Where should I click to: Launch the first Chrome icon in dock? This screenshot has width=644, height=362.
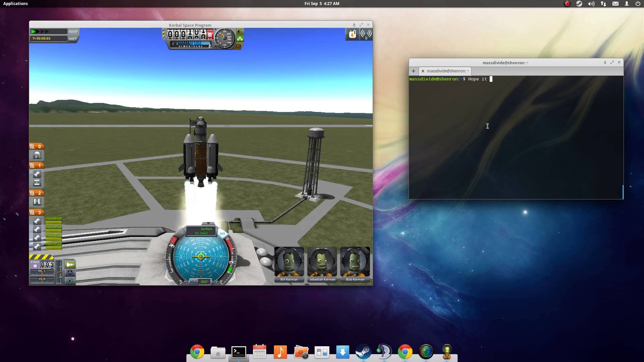coord(197,352)
